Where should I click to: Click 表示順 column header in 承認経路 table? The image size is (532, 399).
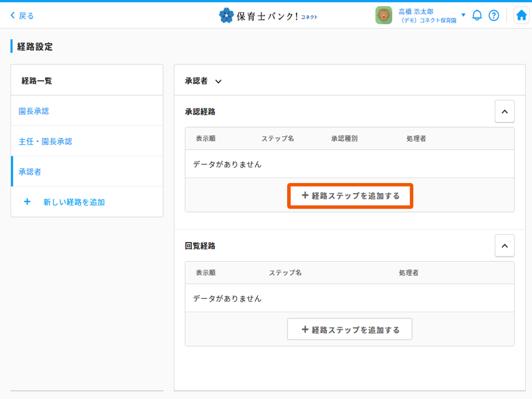click(x=205, y=139)
